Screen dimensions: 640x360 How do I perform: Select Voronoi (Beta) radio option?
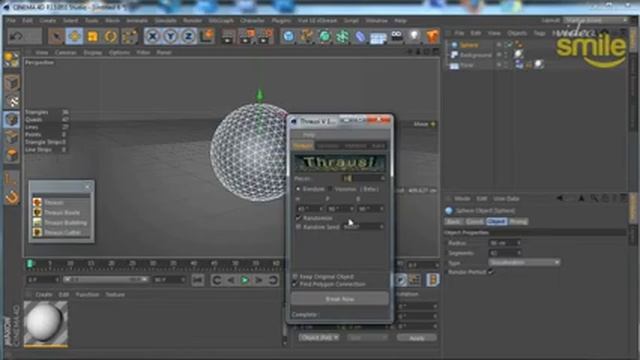point(330,189)
